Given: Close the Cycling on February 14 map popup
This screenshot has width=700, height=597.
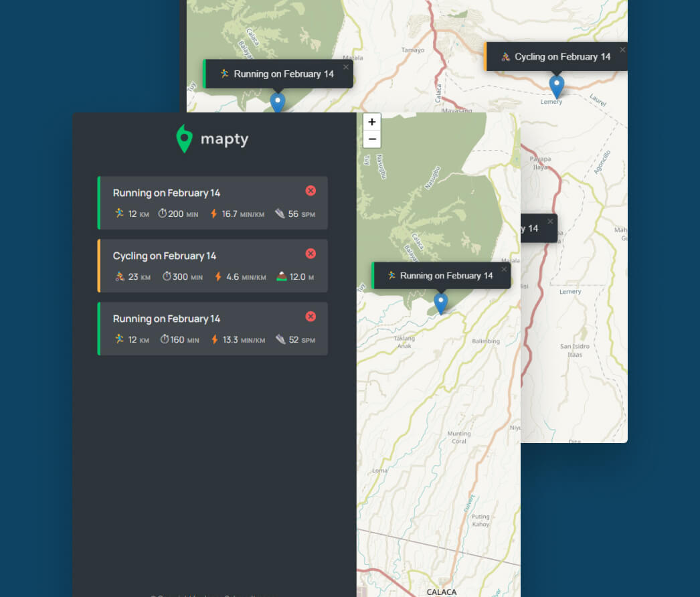Looking at the screenshot, I should (x=622, y=50).
